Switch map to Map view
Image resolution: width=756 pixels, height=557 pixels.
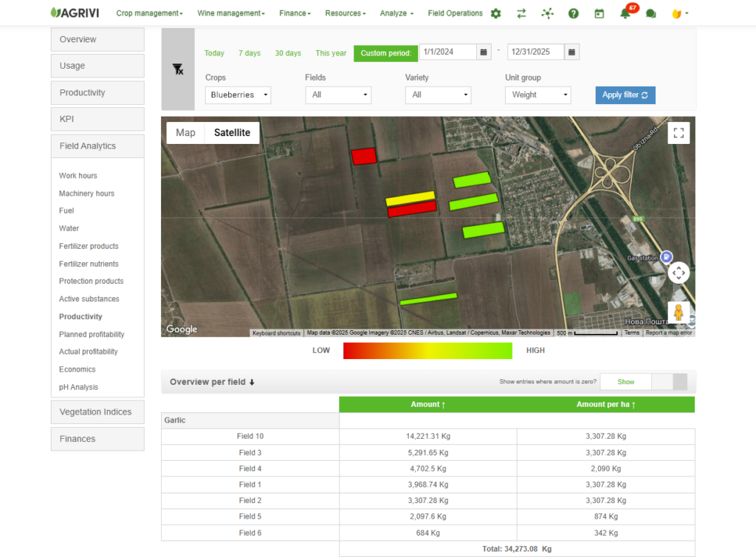[186, 133]
